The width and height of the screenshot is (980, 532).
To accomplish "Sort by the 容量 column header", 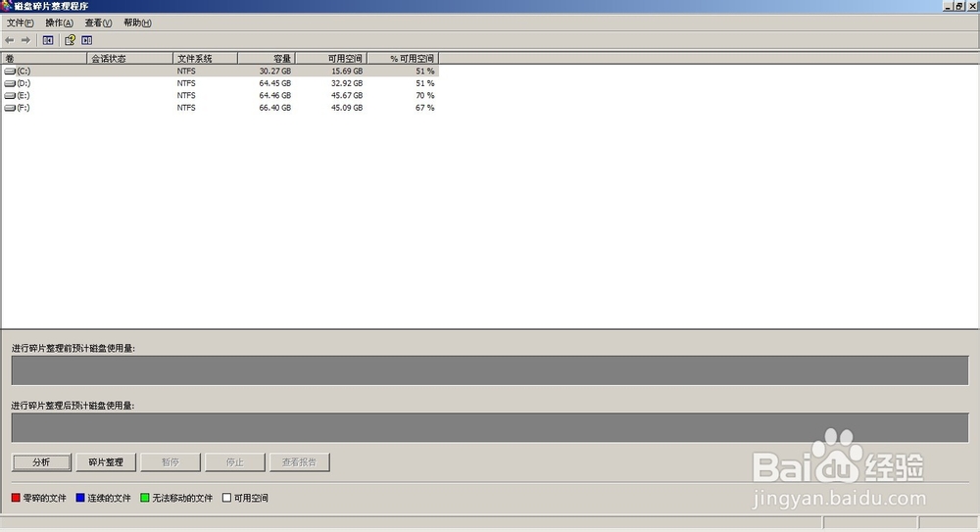I will (267, 58).
